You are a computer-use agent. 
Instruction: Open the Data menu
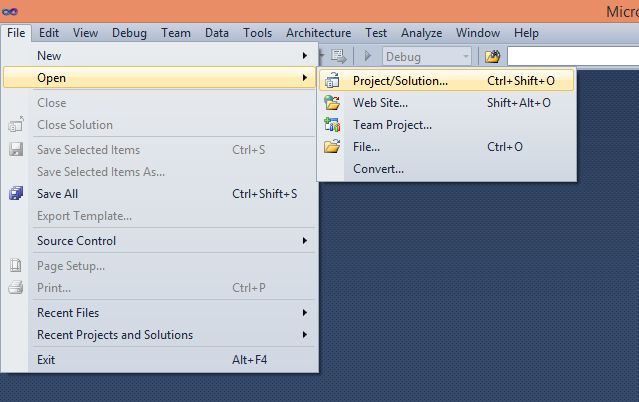click(x=217, y=33)
